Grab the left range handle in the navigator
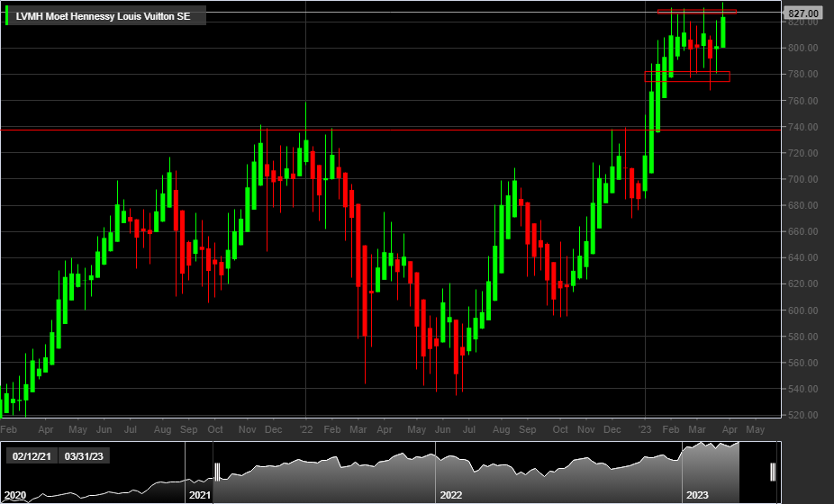 tap(217, 472)
